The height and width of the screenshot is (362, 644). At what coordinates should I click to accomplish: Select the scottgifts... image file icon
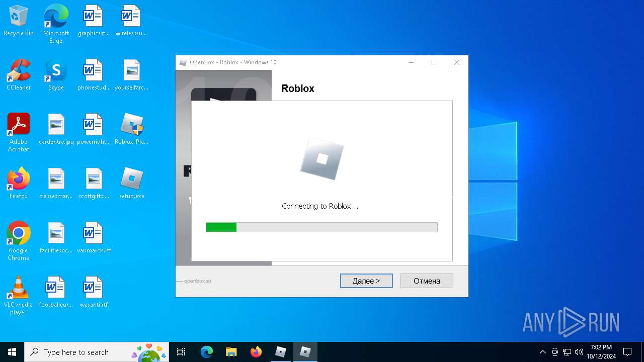(94, 184)
